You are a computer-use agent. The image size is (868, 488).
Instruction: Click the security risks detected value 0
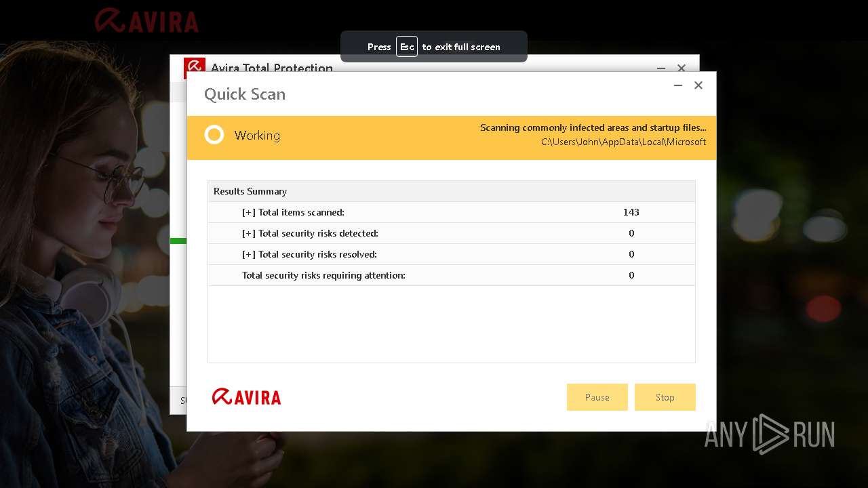pyautogui.click(x=631, y=233)
